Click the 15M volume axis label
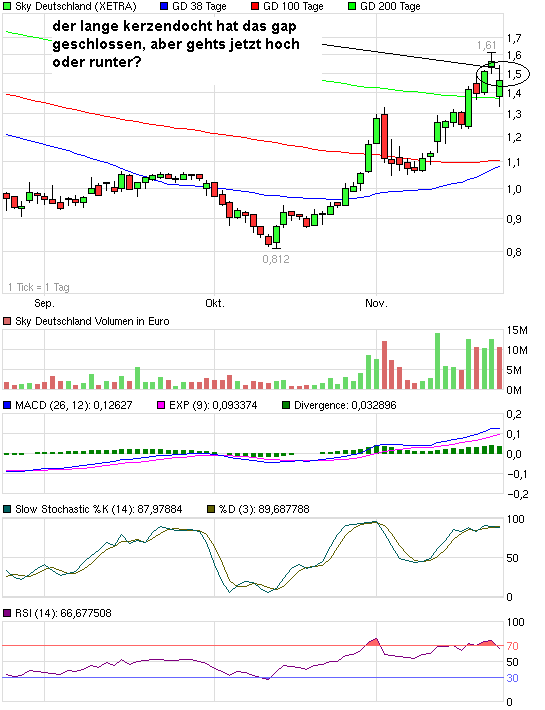 click(517, 331)
